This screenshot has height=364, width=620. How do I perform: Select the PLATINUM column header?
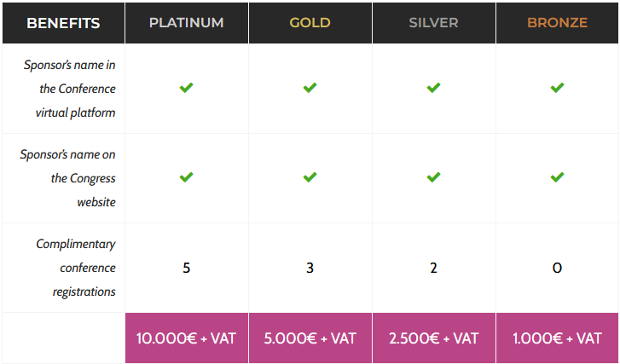pyautogui.click(x=186, y=23)
